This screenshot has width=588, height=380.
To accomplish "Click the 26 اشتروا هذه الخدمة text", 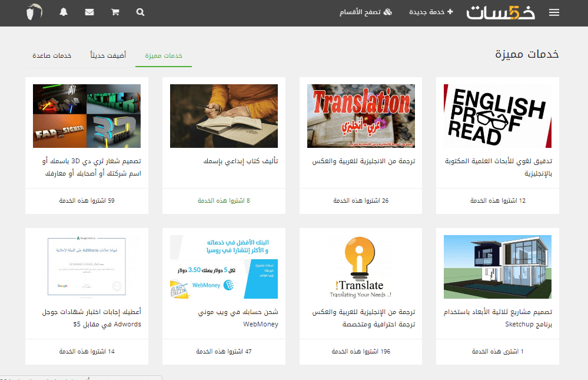I will (x=361, y=200).
